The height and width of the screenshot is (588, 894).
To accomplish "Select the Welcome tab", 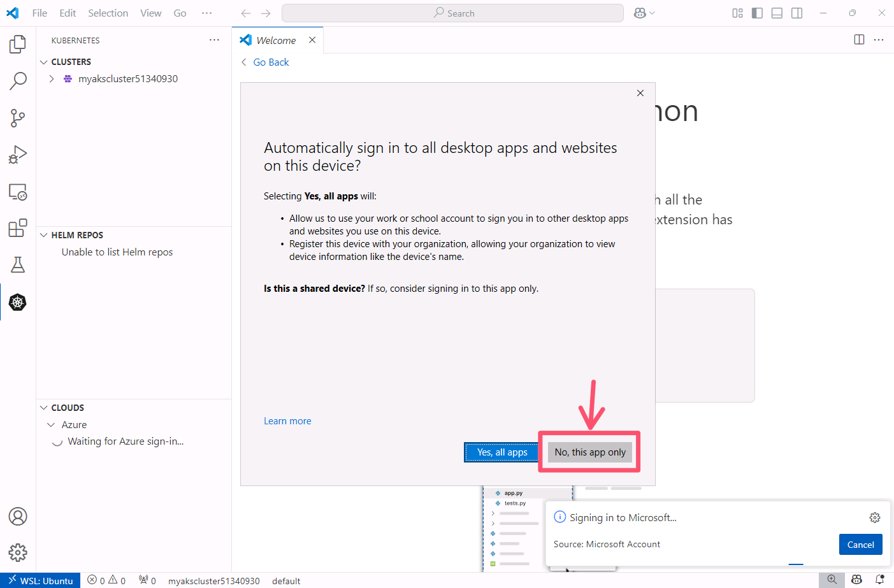I will coord(275,40).
